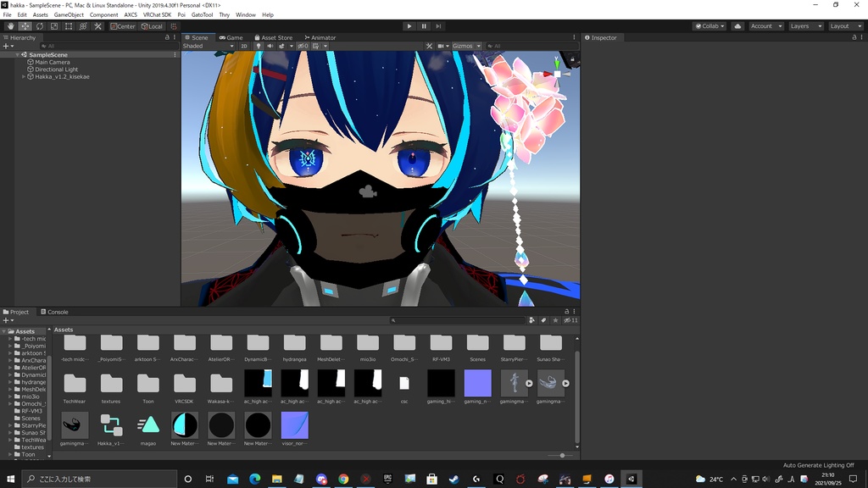Viewport: 868px width, 488px height.
Task: Select the magao asset
Action: pos(147,430)
